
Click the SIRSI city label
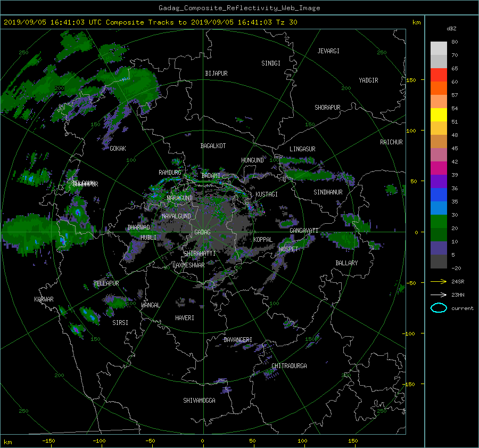tap(120, 323)
